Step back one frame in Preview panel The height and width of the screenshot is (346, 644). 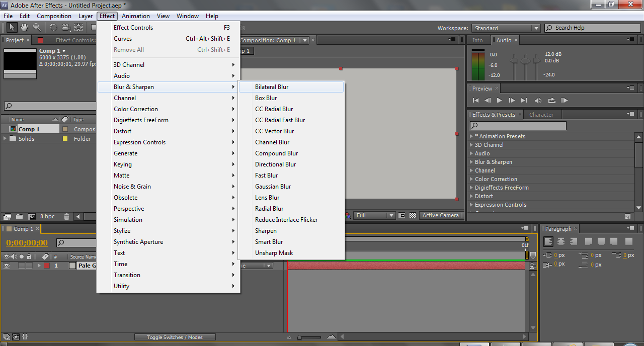(487, 101)
